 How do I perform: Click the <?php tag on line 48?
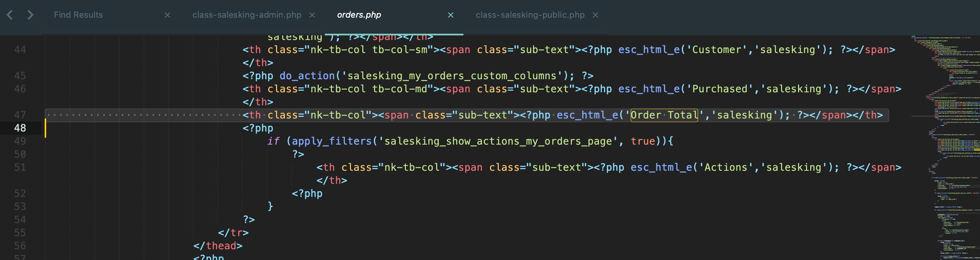coord(258,128)
